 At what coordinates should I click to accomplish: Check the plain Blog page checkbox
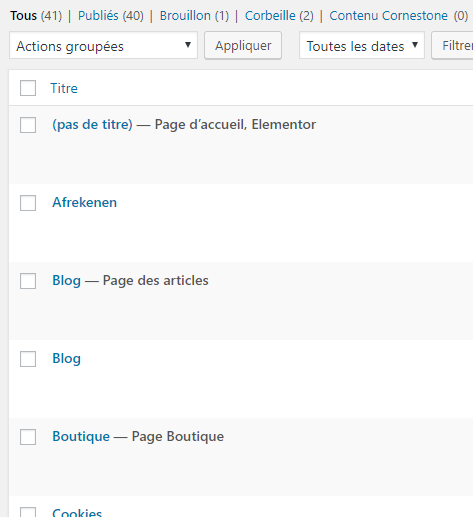point(28,359)
